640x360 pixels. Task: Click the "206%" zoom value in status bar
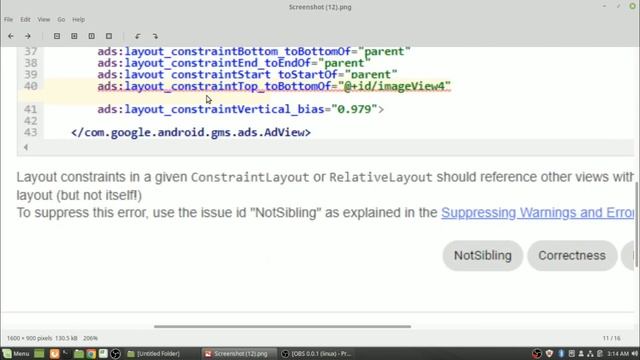coord(91,338)
